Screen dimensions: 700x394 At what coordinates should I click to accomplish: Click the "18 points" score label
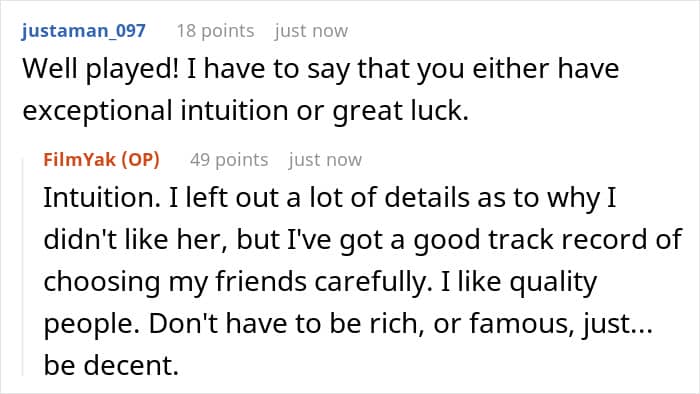[216, 31]
